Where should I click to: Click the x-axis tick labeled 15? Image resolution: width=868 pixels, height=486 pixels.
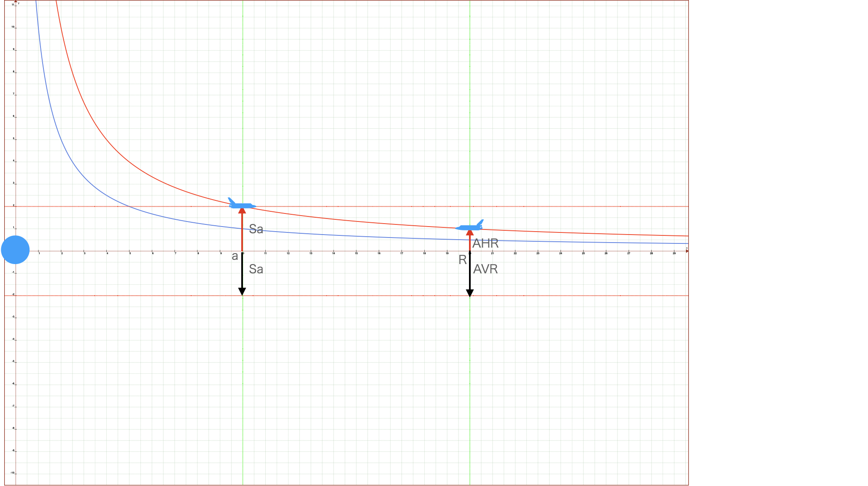pyautogui.click(x=356, y=253)
